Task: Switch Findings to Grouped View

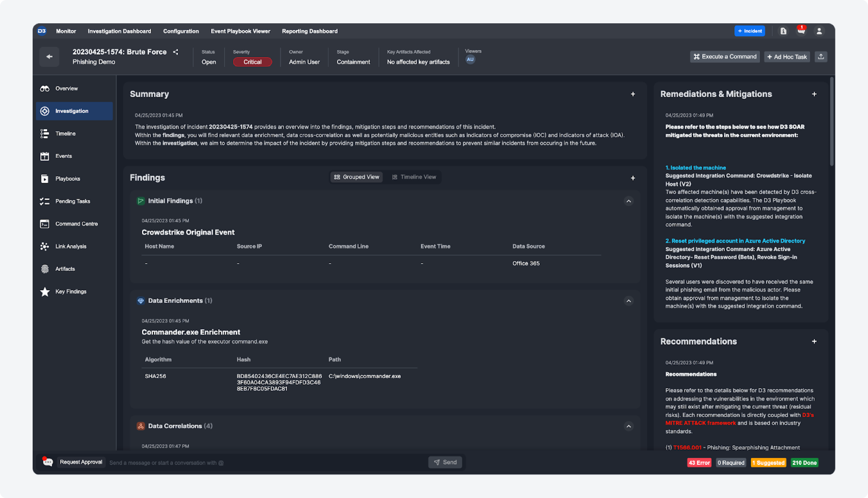Action: pyautogui.click(x=356, y=177)
